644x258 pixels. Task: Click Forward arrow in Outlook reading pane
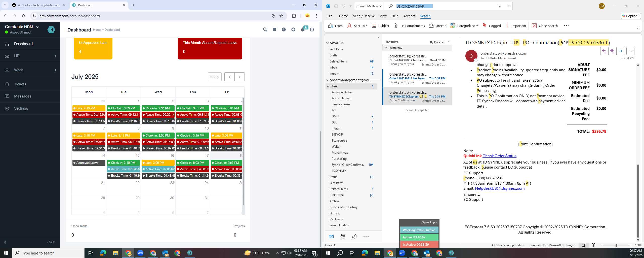620,51
